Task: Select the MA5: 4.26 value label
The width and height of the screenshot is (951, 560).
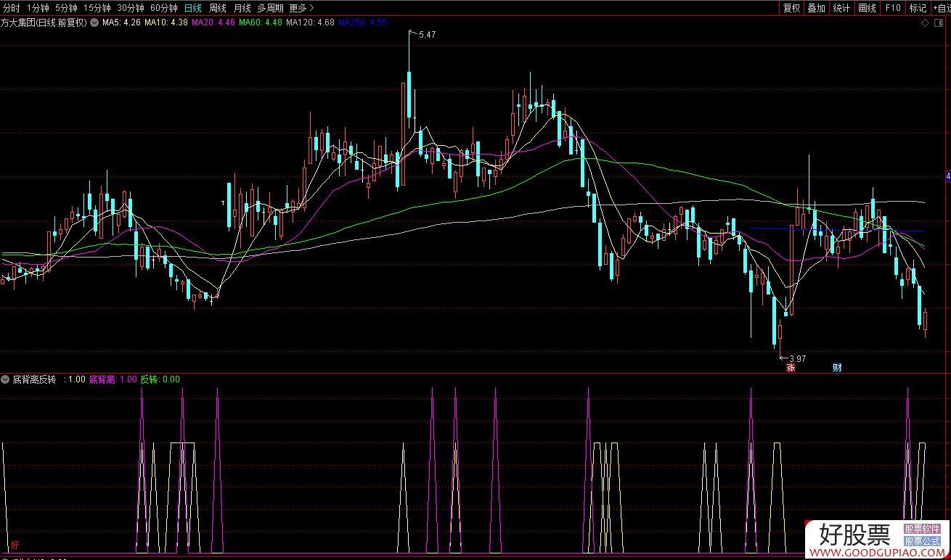Action: pyautogui.click(x=121, y=22)
